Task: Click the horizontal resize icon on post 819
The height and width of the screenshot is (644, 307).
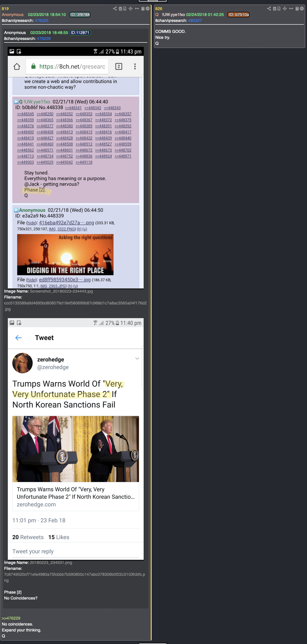Action: [x=137, y=8]
